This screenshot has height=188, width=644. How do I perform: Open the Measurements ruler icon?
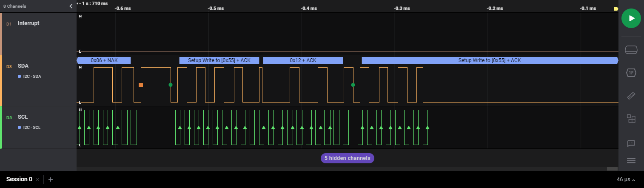click(631, 96)
